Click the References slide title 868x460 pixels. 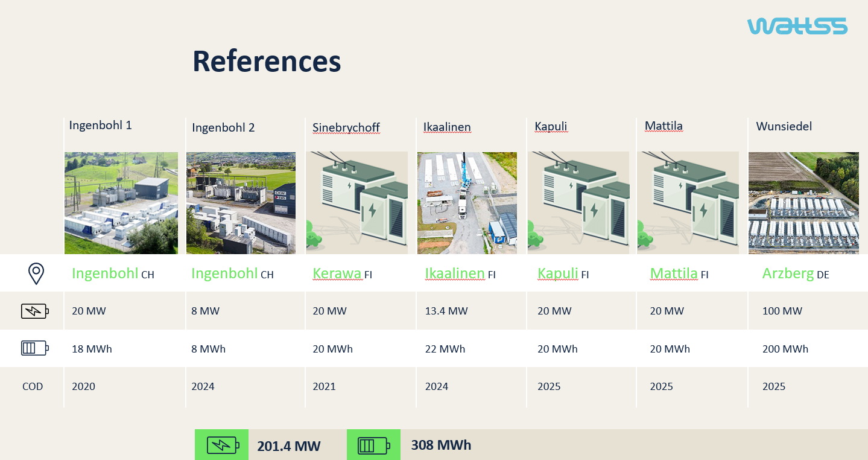point(267,61)
